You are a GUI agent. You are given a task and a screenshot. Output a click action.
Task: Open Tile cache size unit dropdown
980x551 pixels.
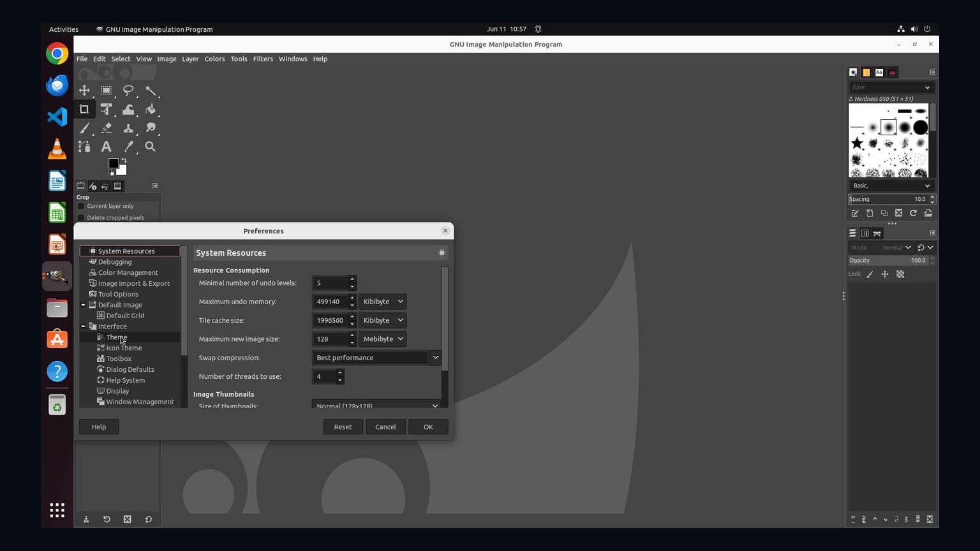coord(383,320)
